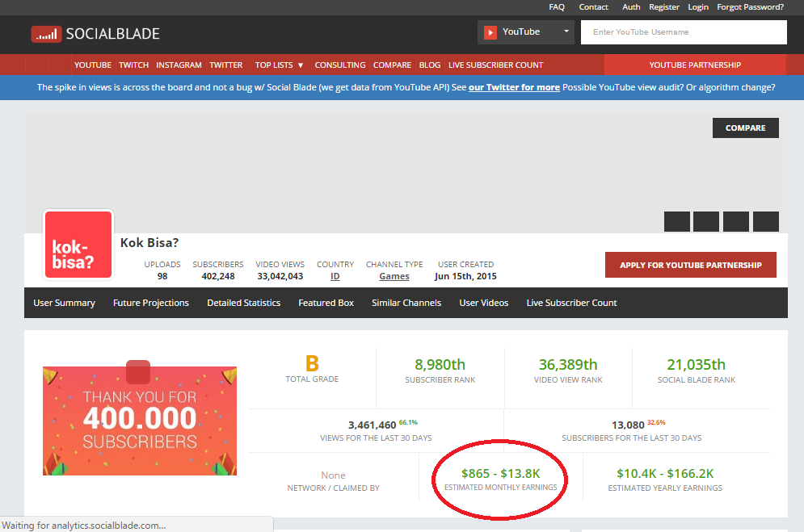Open COMPARE in the red navigation bar

click(x=392, y=65)
